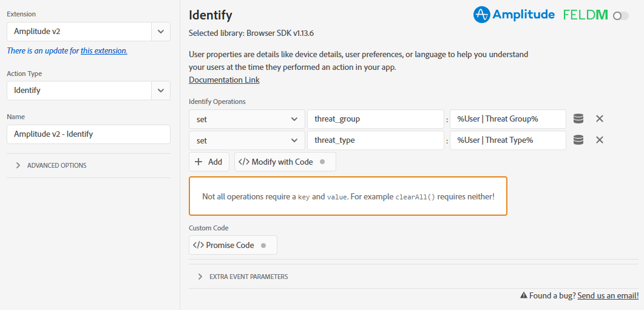Click the Amplitude logo
Screen dimensions: 644x310
click(514, 15)
